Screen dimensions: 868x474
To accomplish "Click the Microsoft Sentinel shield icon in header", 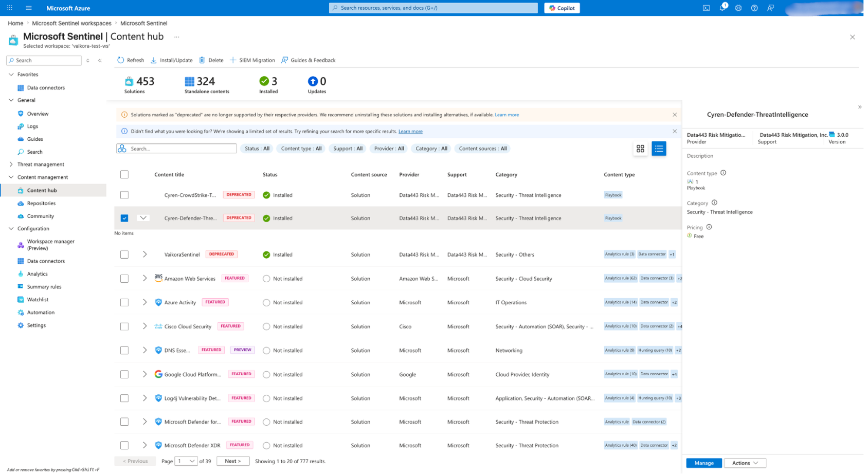I will tap(13, 40).
